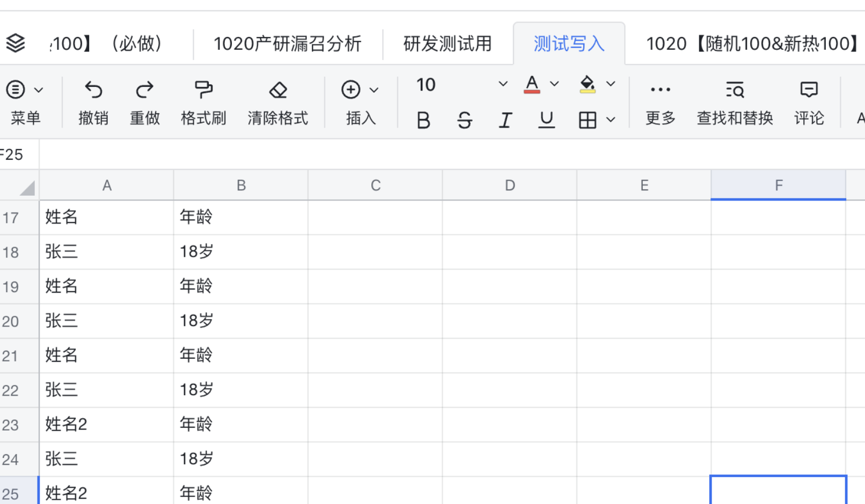Screen dimensions: 865x504
Task: Click the Redo (重做) icon
Action: [144, 90]
